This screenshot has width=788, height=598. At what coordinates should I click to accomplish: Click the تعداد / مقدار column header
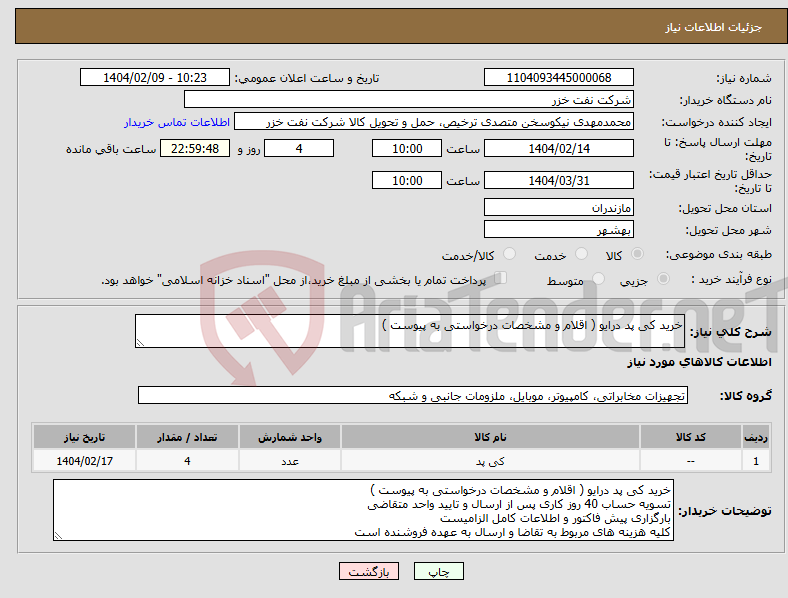pos(187,437)
